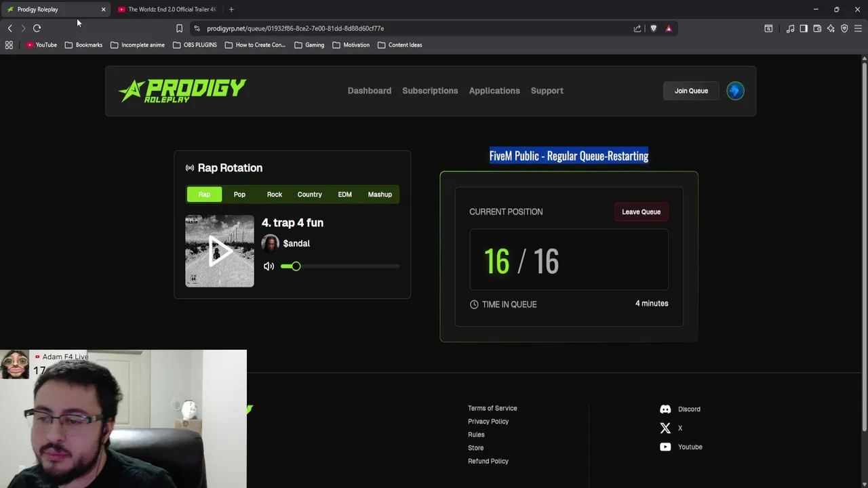
Task: Open Brave Rewards triangle icon
Action: (x=669, y=28)
